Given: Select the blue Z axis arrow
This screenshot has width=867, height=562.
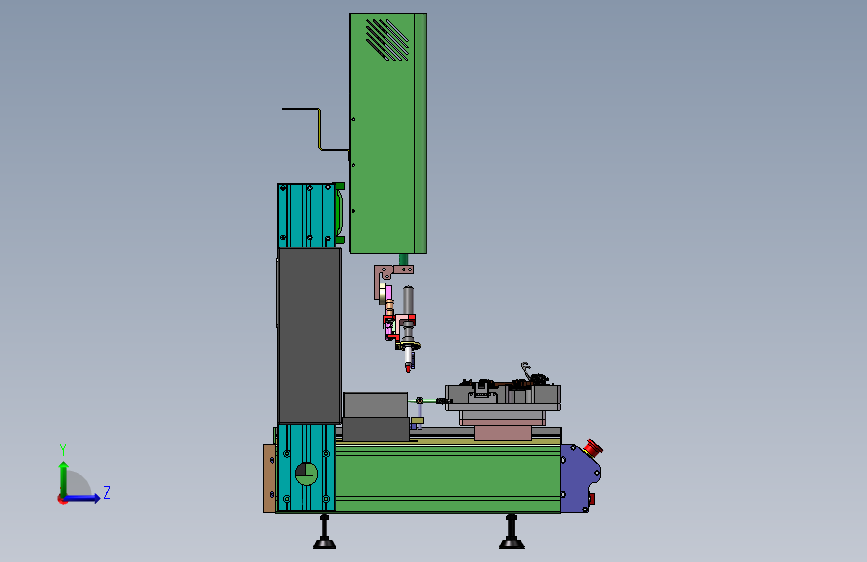Looking at the screenshot, I should click(83, 498).
